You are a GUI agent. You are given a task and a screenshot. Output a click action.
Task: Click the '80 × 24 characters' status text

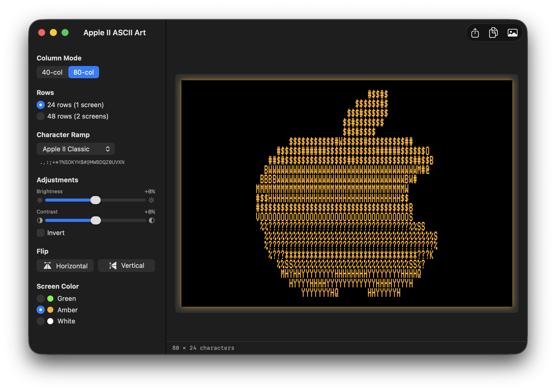(x=203, y=348)
